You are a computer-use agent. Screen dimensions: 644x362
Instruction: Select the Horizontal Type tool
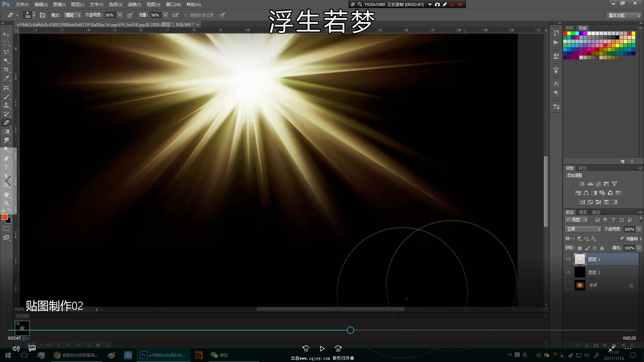[6, 167]
